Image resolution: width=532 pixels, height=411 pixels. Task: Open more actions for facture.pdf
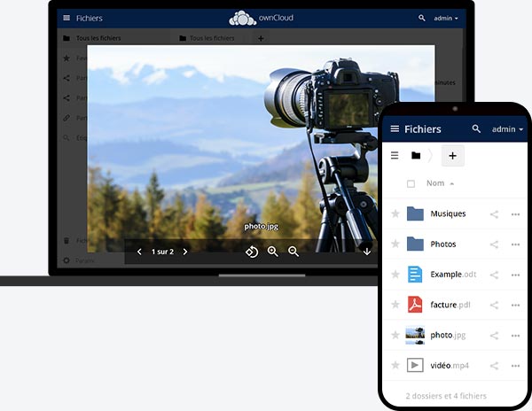point(515,305)
